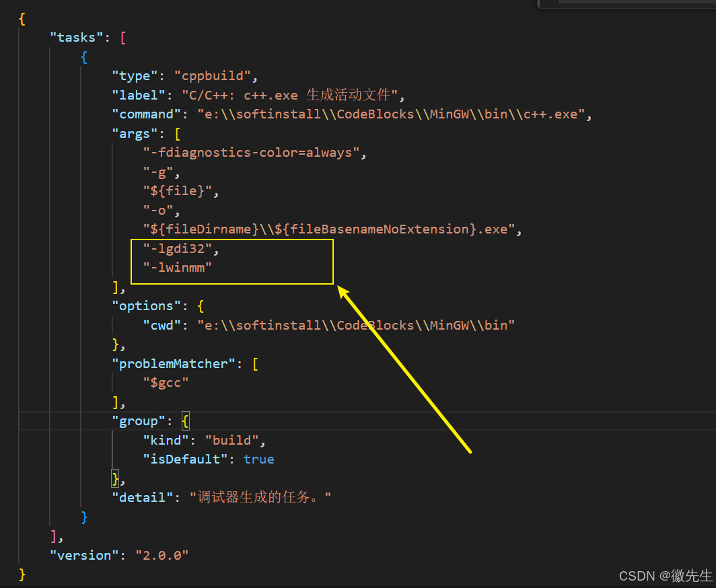Click the "build" string value

coord(232,441)
